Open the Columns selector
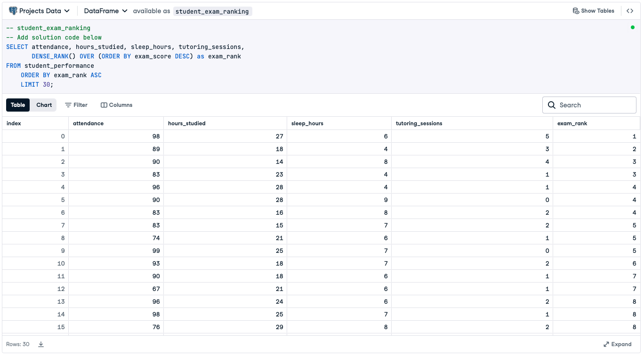Screen dimensions: 644x356 coord(117,105)
